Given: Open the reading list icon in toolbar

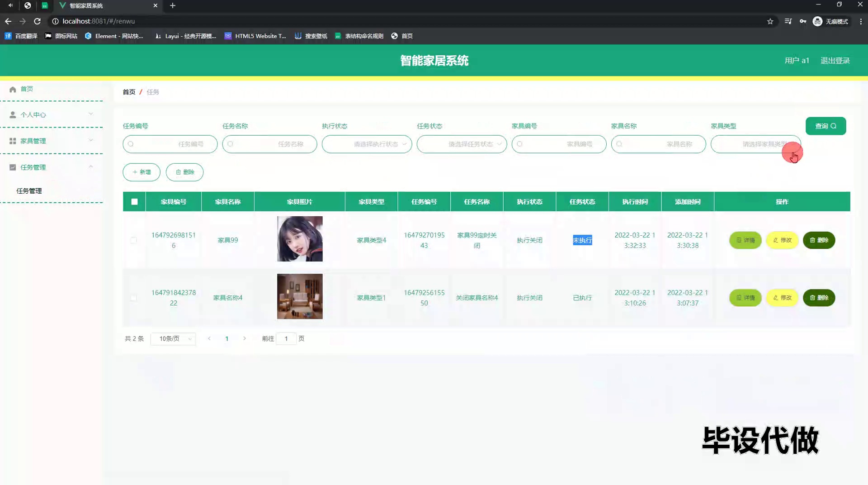Looking at the screenshot, I should coord(788,21).
